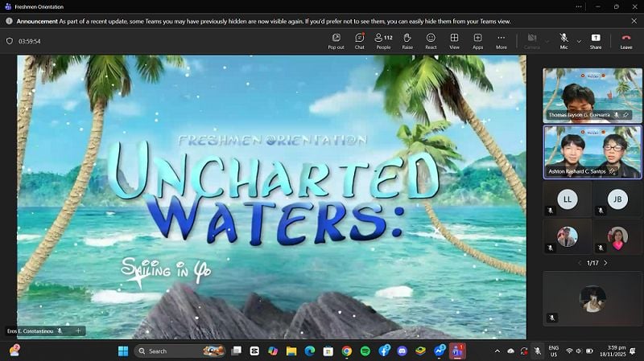Open the Apps panel

[x=477, y=40]
